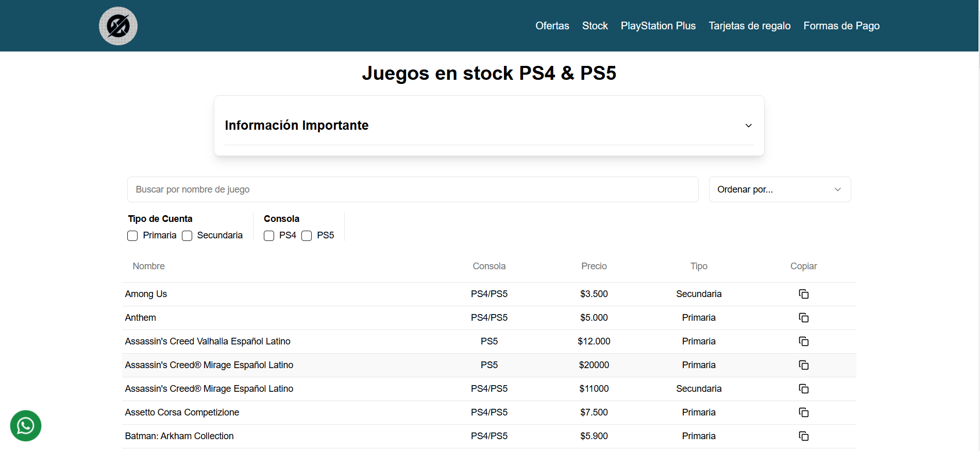
Task: Open the PlayStation Plus page
Action: point(658,26)
